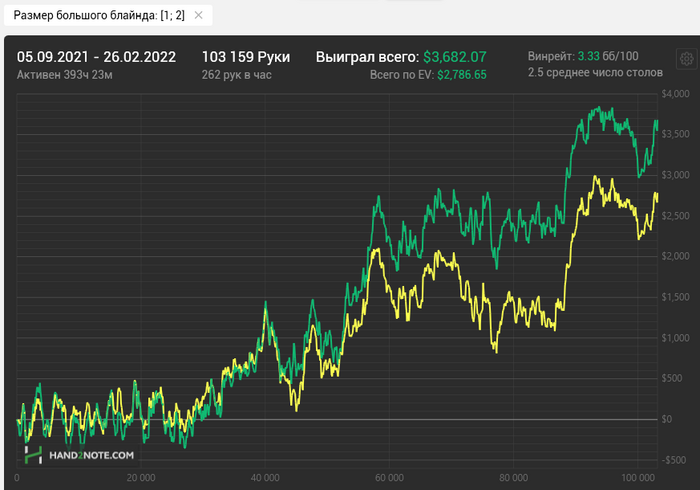Viewport: 700px width, 490px height.
Task: Click the $4,000 y-axis label
Action: pos(675,94)
